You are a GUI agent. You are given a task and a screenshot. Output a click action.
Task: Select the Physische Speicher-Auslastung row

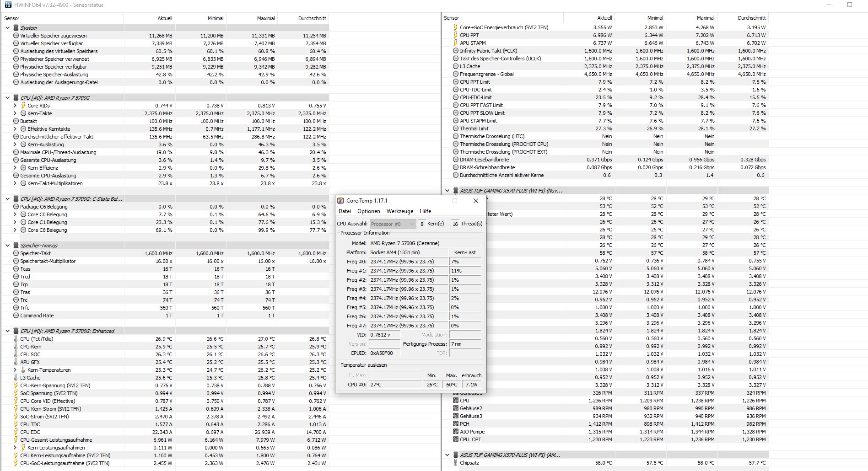click(165, 75)
